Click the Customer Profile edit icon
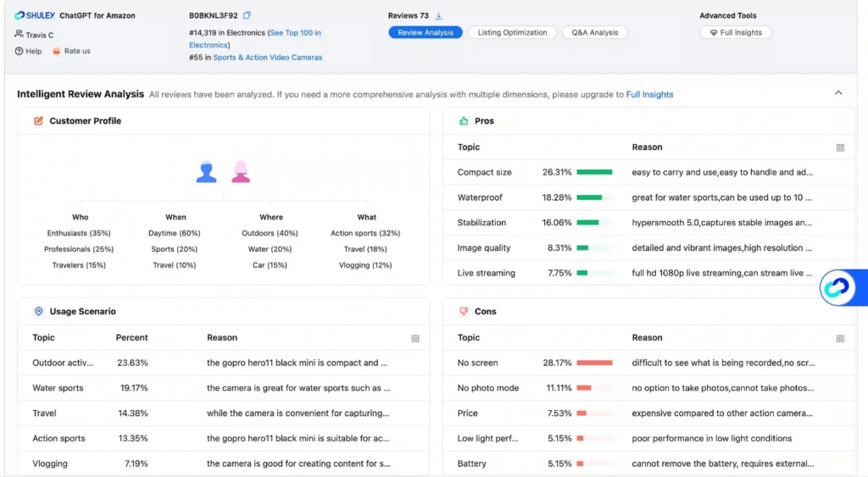This screenshot has height=477, width=868. [x=38, y=120]
